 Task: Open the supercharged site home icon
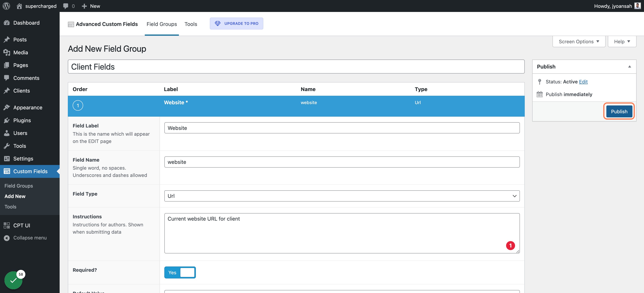coord(19,6)
